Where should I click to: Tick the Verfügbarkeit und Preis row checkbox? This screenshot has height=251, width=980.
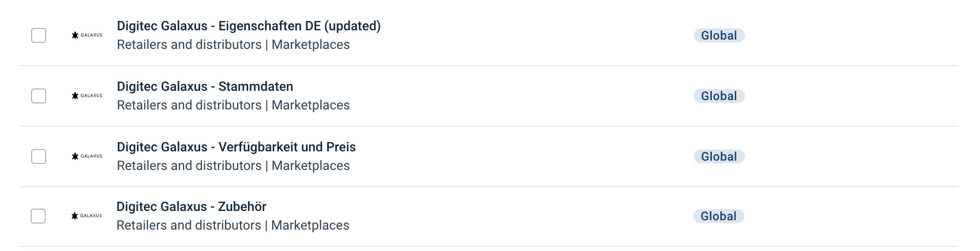pyautogui.click(x=39, y=156)
